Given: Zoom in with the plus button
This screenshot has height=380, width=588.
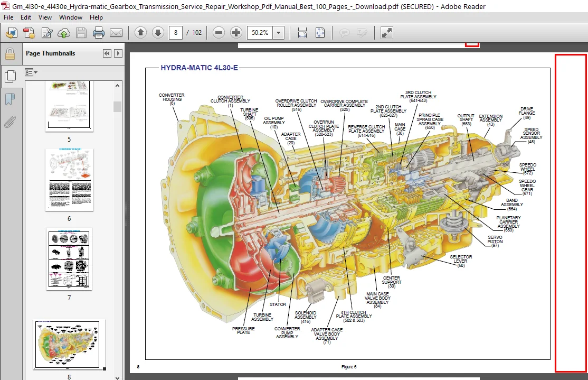Looking at the screenshot, I should pyautogui.click(x=236, y=33).
